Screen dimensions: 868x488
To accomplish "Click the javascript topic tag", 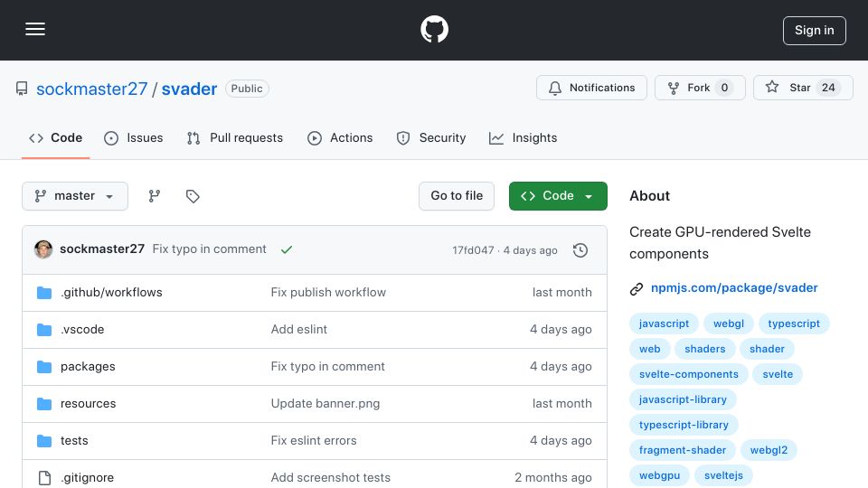I will [x=664, y=324].
